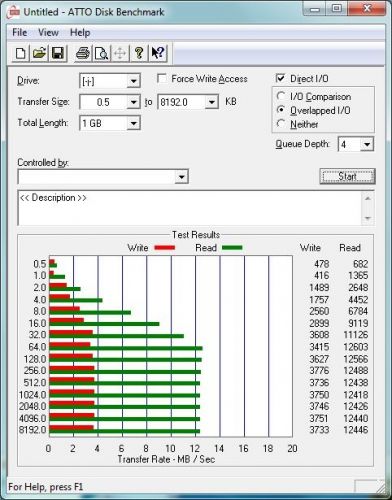Screen dimensions: 392x500
Task: Select the Overlapped I/O radio button
Action: click(281, 110)
